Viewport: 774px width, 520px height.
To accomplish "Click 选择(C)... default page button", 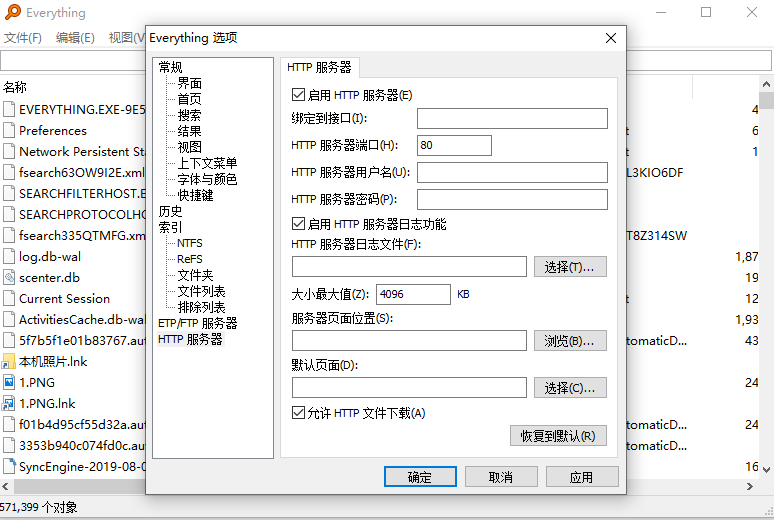I will coord(570,388).
